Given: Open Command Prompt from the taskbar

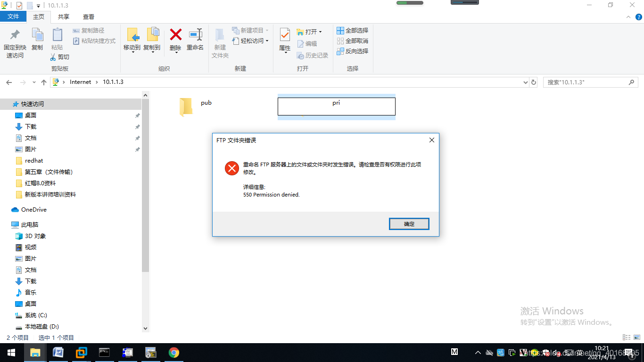Looking at the screenshot, I should click(104, 353).
